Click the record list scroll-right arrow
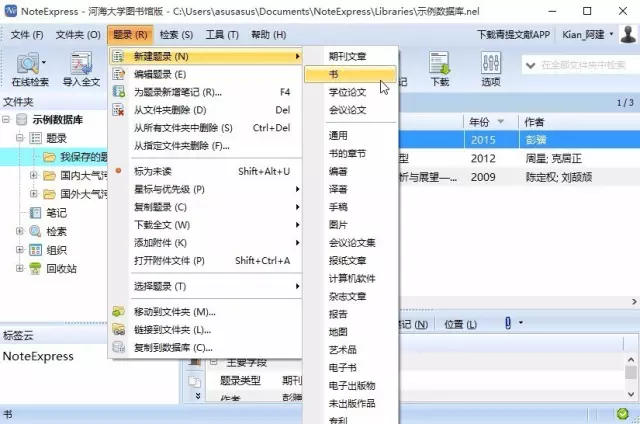 (634, 302)
